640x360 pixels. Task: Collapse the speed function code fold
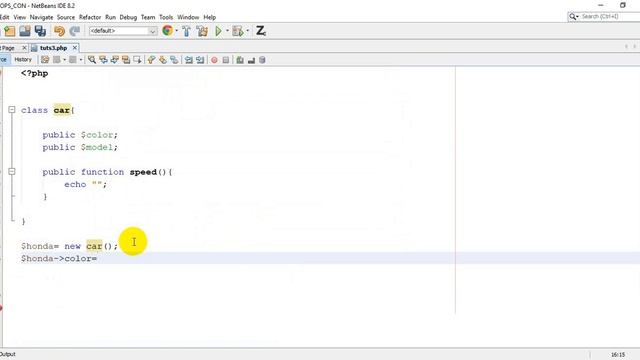(12, 171)
